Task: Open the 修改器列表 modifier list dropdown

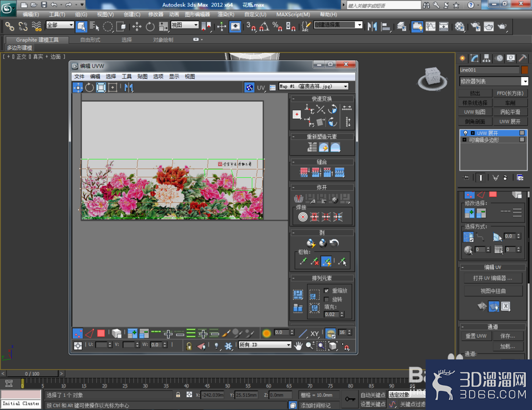Action: coord(494,81)
